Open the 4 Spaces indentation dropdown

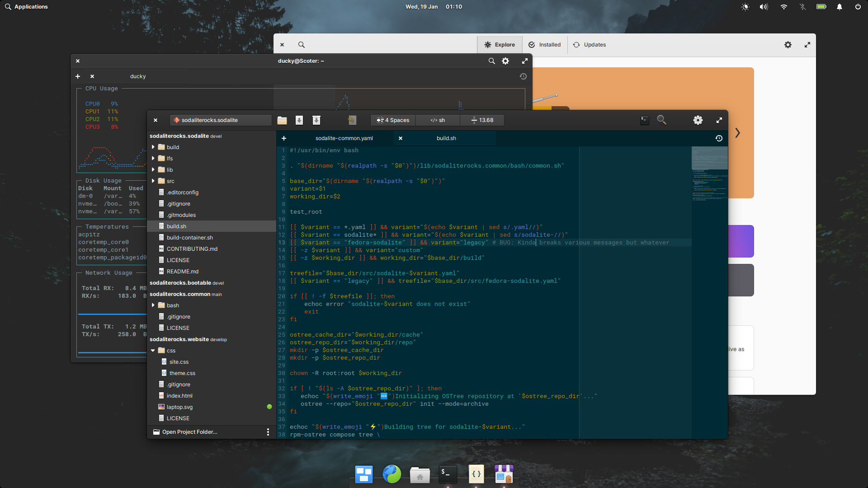393,120
